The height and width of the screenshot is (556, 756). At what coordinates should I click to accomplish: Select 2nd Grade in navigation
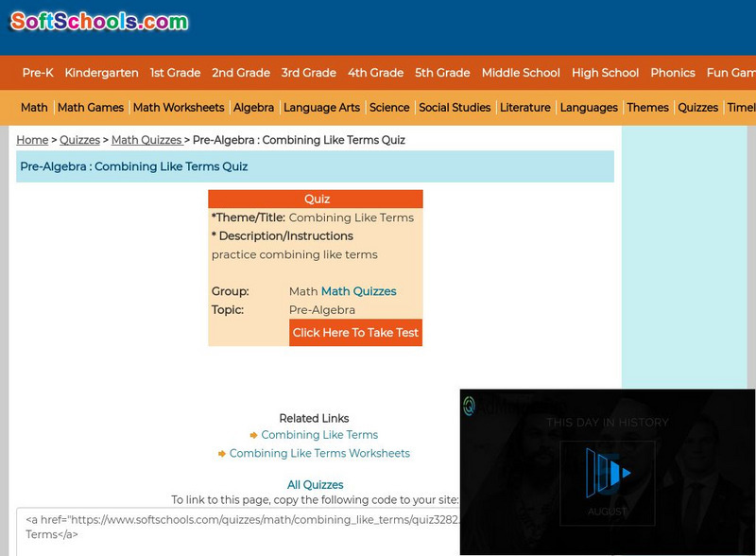click(x=241, y=73)
